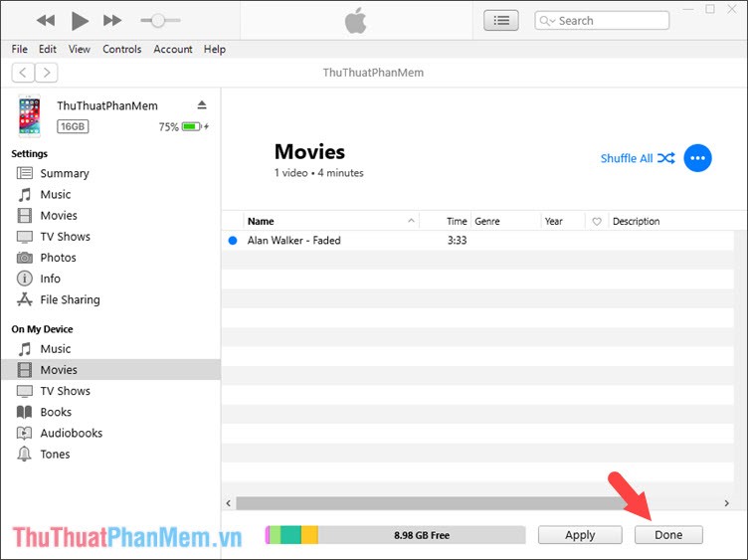Screen dimensions: 748x560
Task: Click the heart Love column header
Action: (x=597, y=222)
